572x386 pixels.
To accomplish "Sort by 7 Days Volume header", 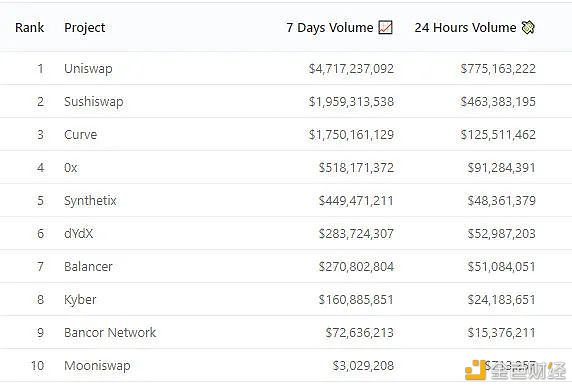I will 330,28.
